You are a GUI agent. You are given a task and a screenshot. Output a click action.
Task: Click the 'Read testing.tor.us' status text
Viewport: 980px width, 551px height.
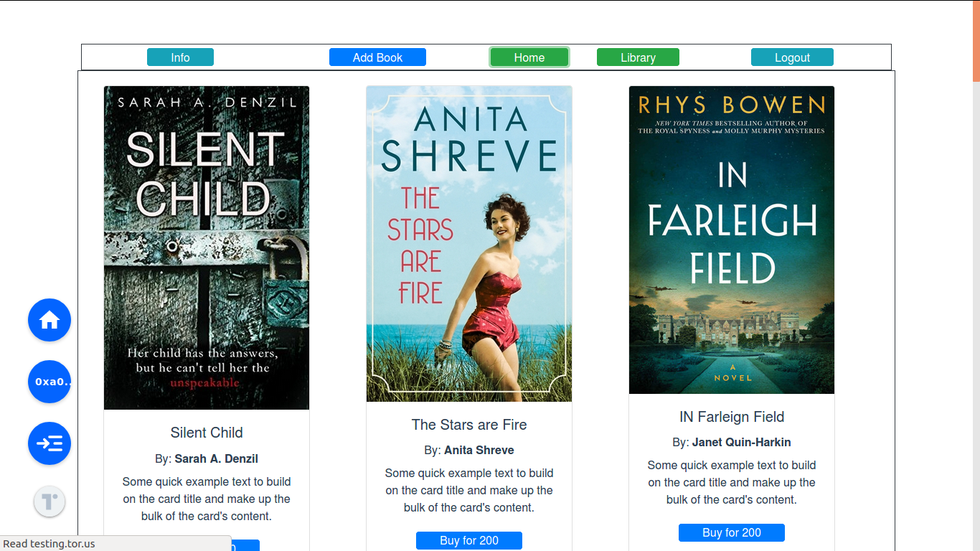[x=49, y=544]
